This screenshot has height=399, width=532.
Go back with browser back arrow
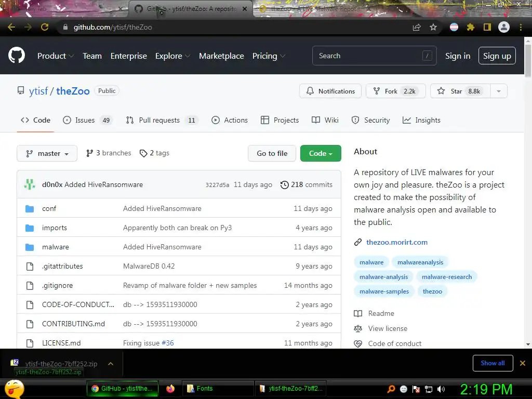11,27
